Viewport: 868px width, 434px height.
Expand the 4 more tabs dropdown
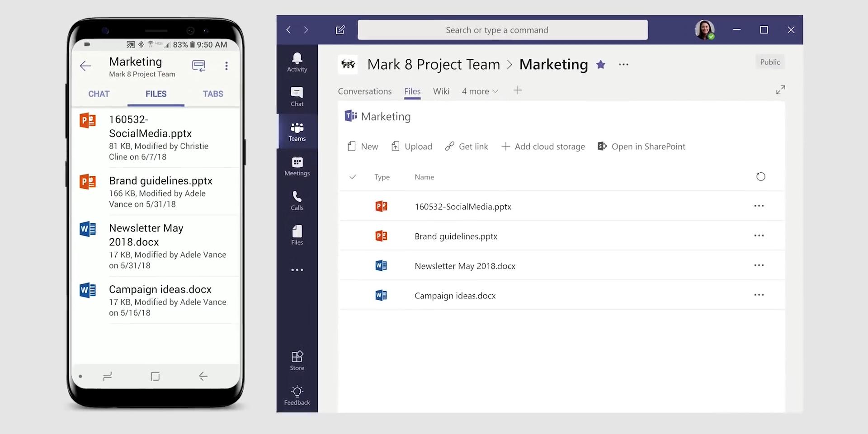[x=480, y=91]
